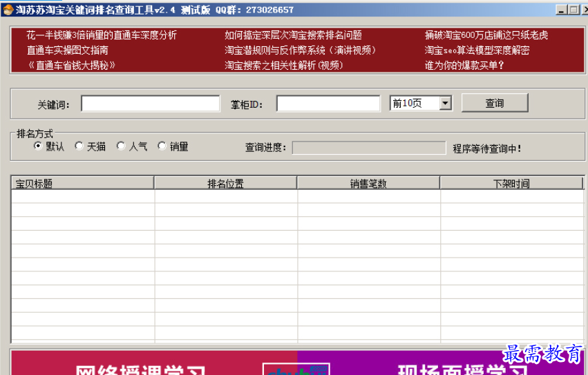Click the 网络授课学习 banner ad
Image resolution: width=588 pixels, height=375 pixels.
pos(154,363)
